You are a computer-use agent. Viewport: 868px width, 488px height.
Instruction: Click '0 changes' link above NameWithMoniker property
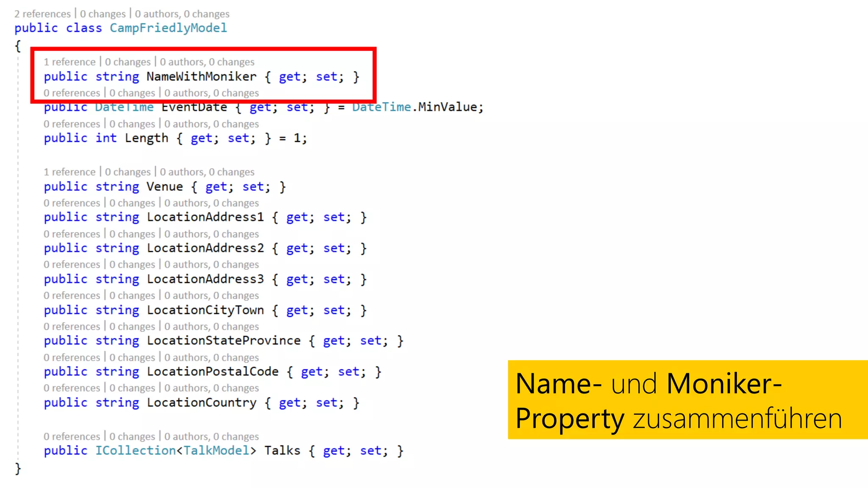[128, 62]
